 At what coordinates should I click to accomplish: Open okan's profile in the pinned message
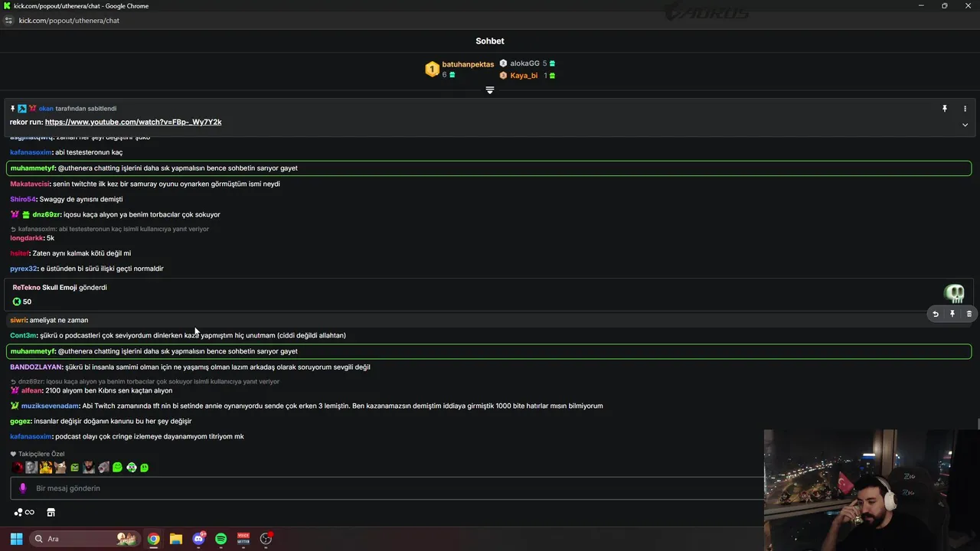point(46,109)
